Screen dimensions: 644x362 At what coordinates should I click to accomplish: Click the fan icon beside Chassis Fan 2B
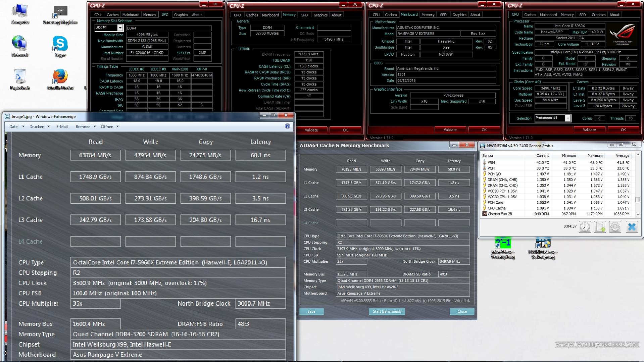point(485,214)
